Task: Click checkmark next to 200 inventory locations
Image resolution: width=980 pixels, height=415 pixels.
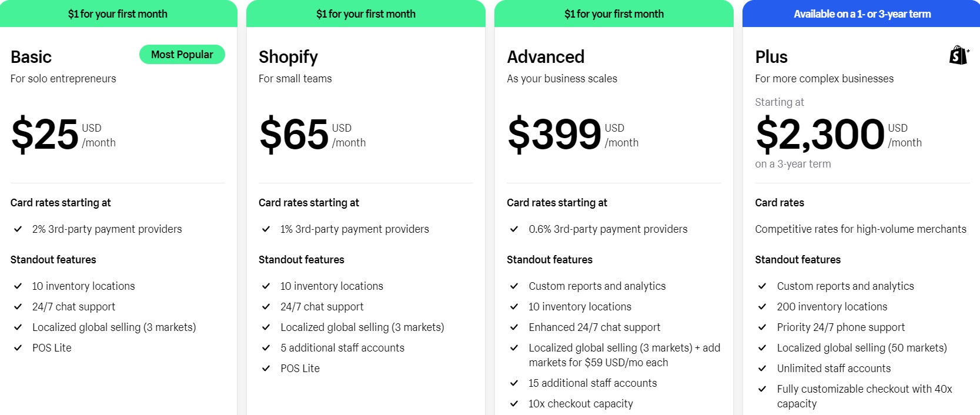Action: click(x=762, y=307)
